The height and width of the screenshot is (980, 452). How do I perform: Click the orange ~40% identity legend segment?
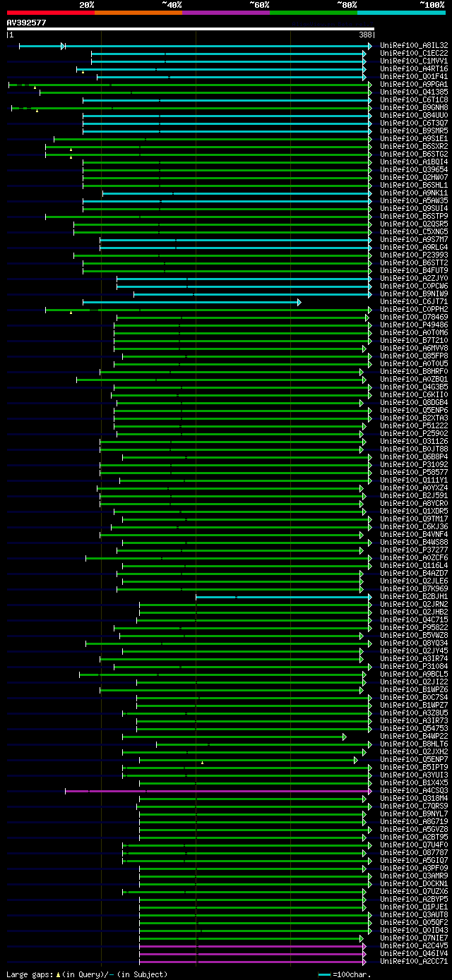[138, 12]
